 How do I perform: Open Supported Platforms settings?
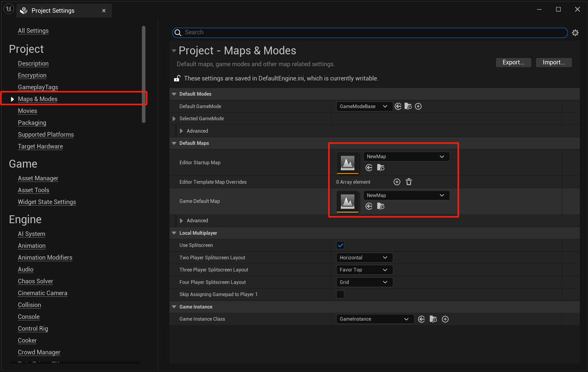coord(46,135)
